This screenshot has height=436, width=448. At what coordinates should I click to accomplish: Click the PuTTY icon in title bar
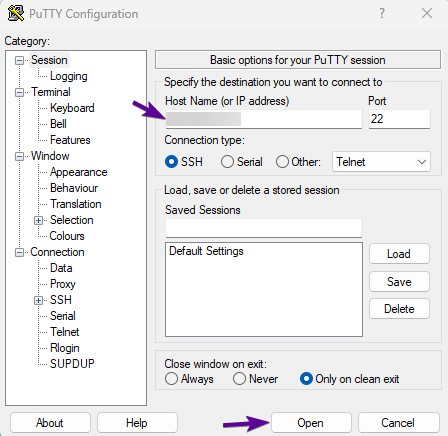(x=16, y=13)
